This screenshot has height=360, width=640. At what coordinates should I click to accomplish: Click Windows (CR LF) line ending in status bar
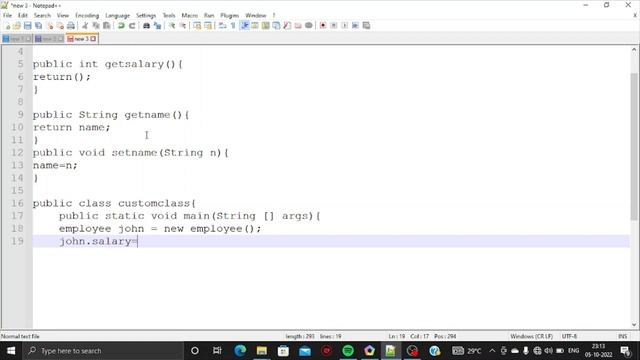pyautogui.click(x=531, y=336)
